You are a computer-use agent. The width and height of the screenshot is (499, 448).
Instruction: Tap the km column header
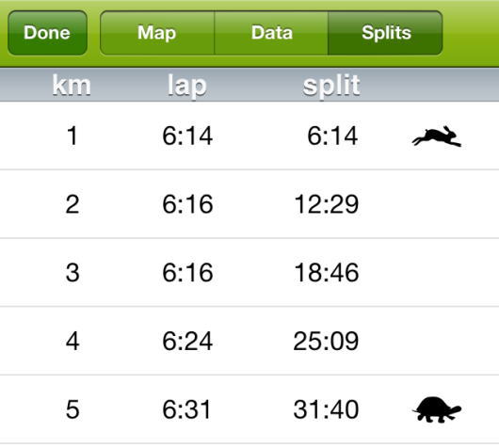(x=72, y=86)
